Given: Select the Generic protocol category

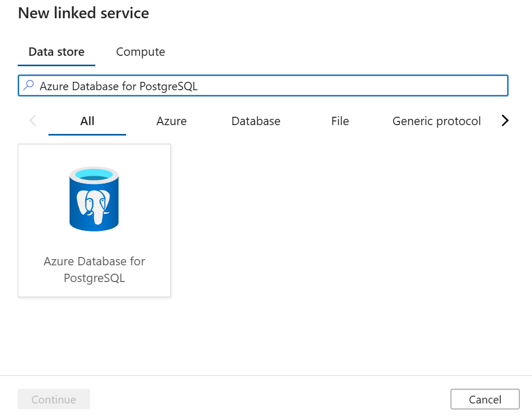Looking at the screenshot, I should pyautogui.click(x=436, y=121).
